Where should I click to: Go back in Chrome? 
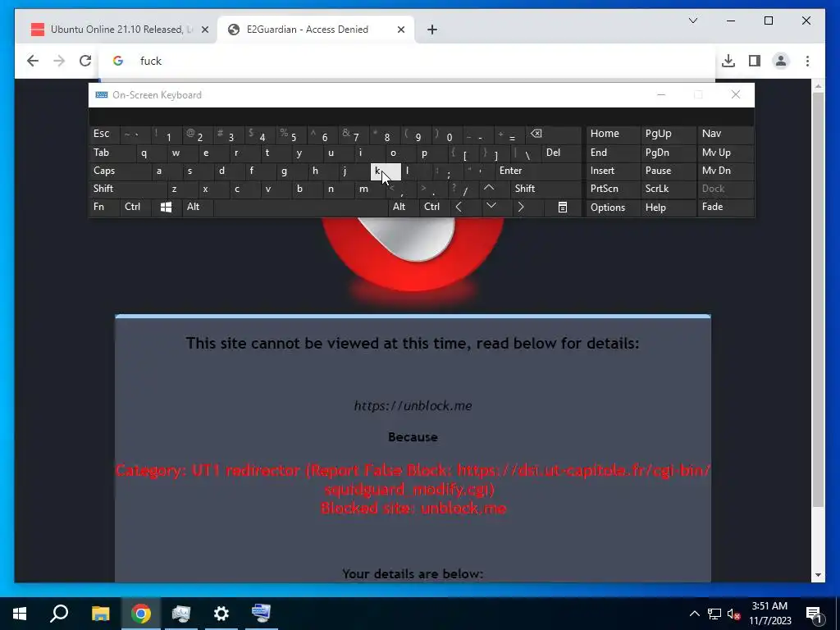point(33,61)
